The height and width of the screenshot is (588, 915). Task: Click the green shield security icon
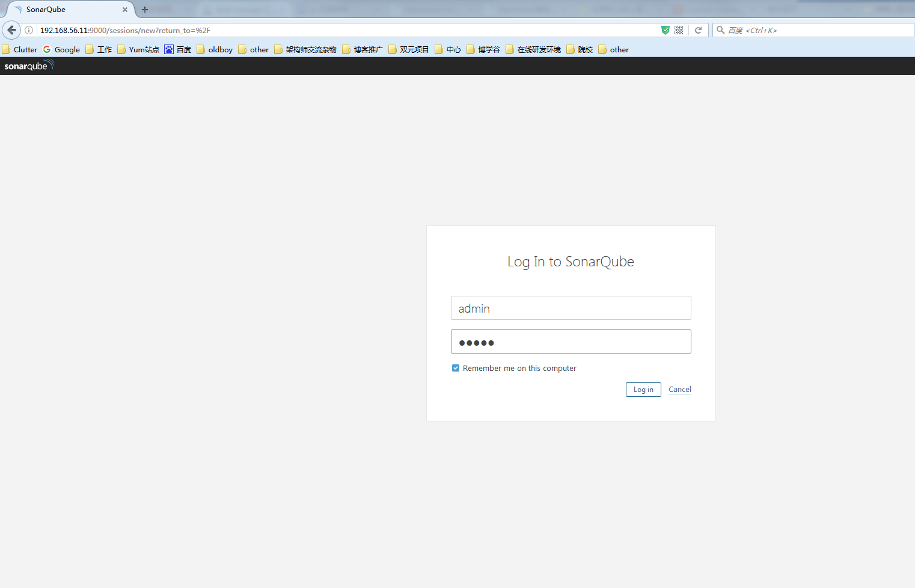pyautogui.click(x=666, y=30)
